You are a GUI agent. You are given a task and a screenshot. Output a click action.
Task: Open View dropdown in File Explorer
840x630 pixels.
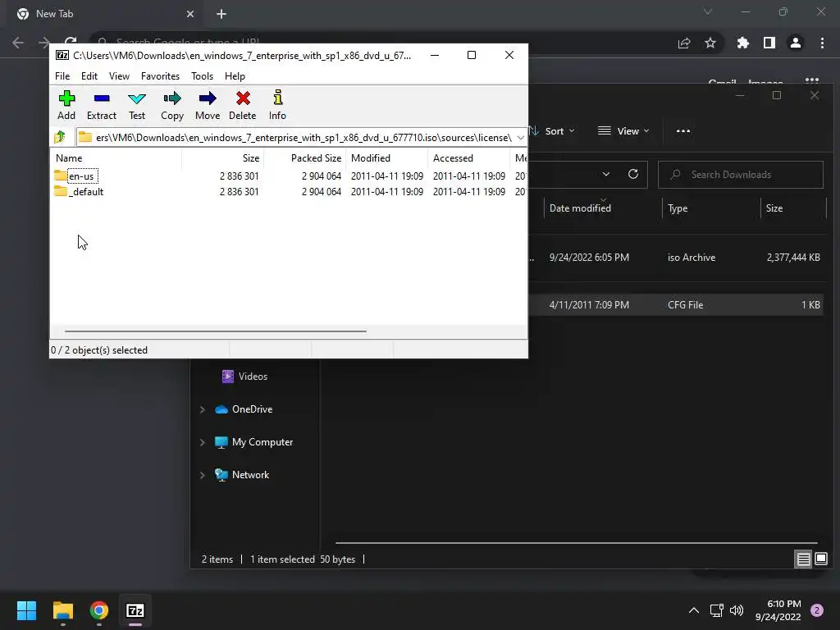[623, 131]
